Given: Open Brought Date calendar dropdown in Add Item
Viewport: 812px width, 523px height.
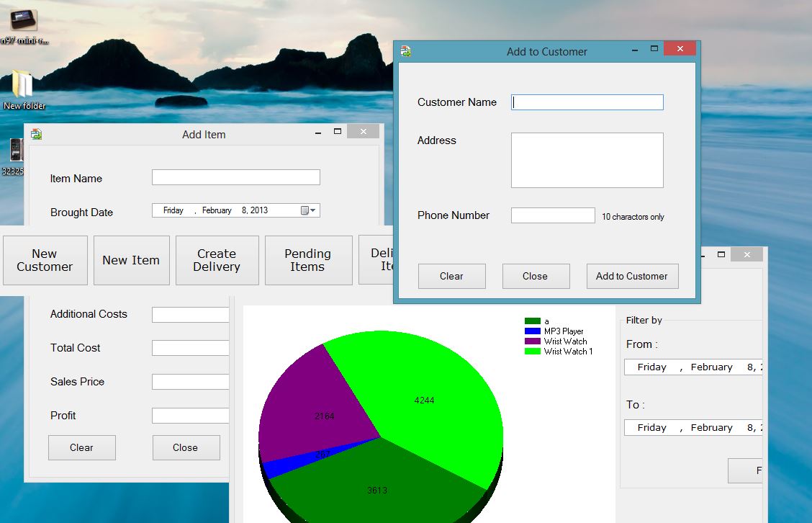Looking at the screenshot, I should click(309, 210).
